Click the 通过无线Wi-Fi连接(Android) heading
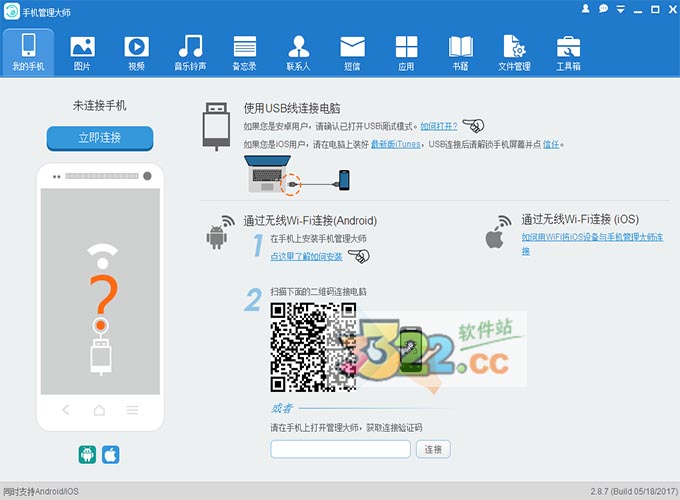680x500 pixels. (x=310, y=220)
